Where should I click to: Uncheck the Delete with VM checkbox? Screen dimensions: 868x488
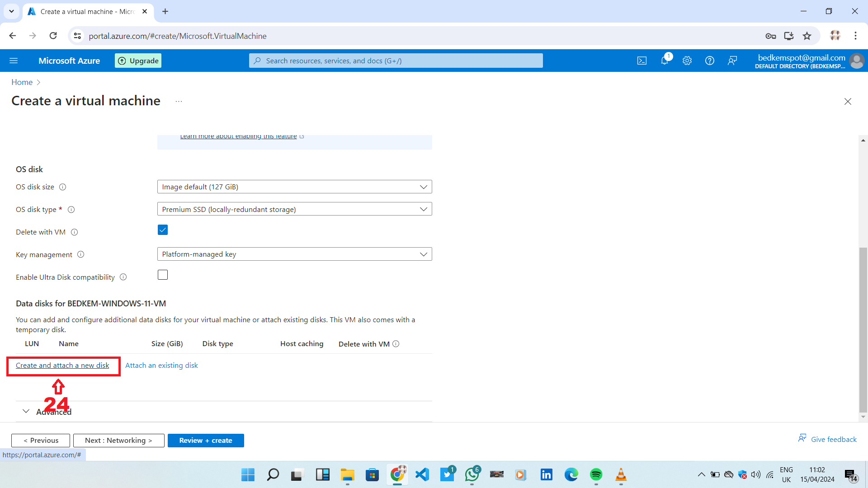[x=163, y=230]
